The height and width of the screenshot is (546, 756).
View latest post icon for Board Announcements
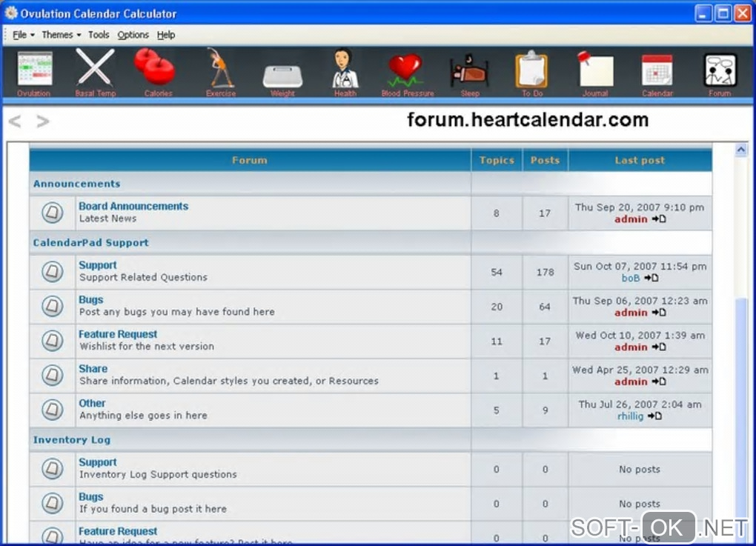coord(659,219)
